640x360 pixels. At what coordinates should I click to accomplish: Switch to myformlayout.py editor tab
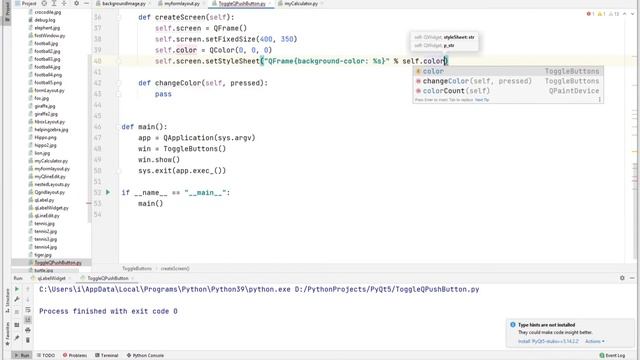point(182,4)
